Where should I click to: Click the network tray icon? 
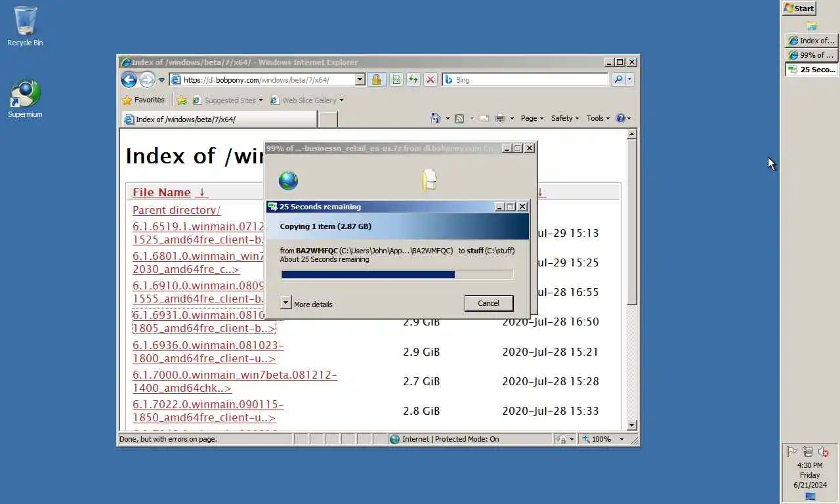coord(808,451)
